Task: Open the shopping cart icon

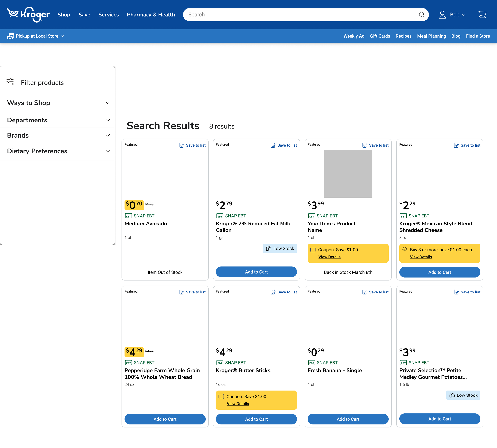Action: (x=482, y=15)
